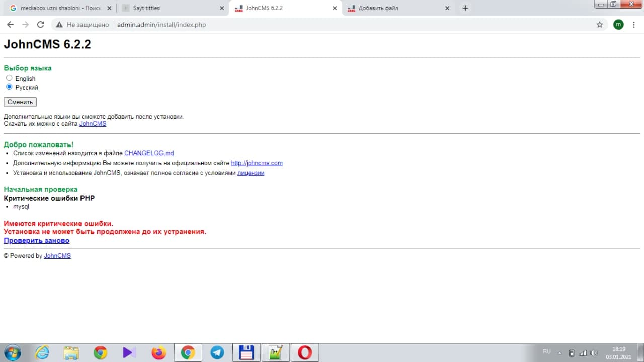Close the Sayt tittlesi tab
The image size is (644, 362).
coord(222,8)
